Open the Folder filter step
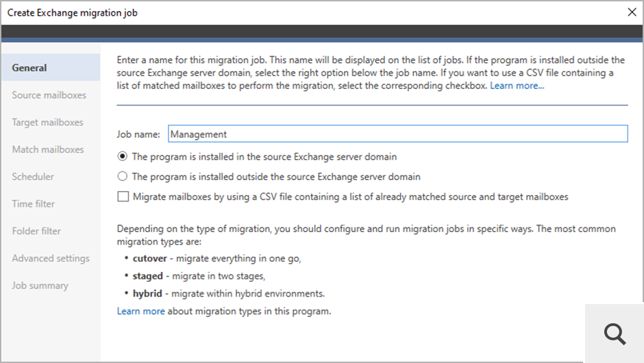The width and height of the screenshot is (644, 363). [x=36, y=231]
